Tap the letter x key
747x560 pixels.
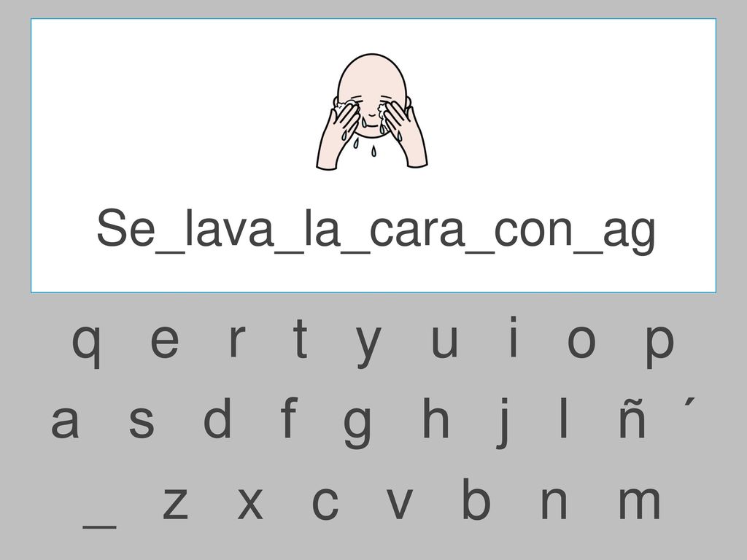tap(250, 503)
